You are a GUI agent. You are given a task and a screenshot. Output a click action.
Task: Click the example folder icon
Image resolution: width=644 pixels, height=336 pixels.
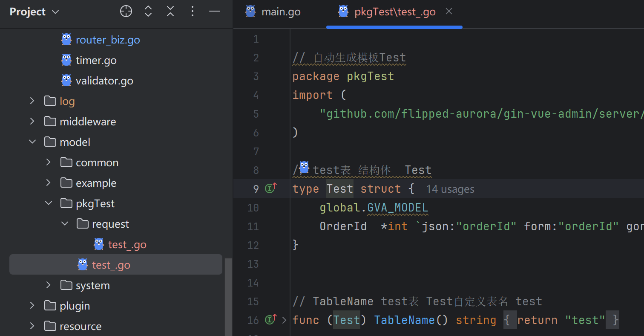tap(66, 183)
